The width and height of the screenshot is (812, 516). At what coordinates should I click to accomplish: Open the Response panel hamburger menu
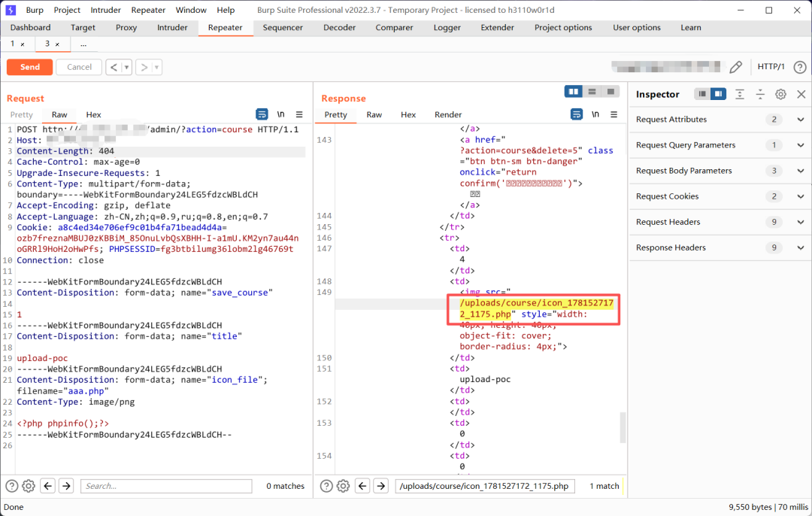point(614,114)
